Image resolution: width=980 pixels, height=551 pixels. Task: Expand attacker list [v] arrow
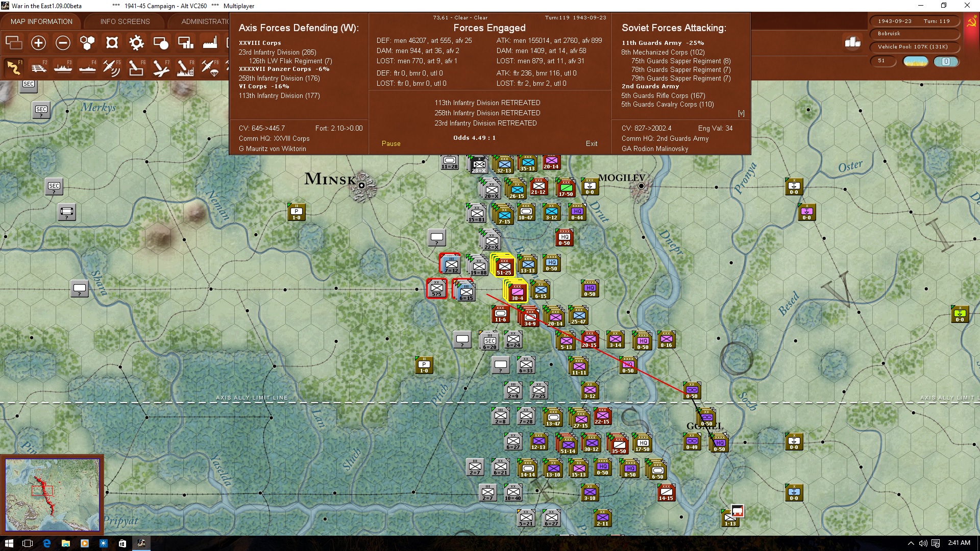click(x=741, y=113)
